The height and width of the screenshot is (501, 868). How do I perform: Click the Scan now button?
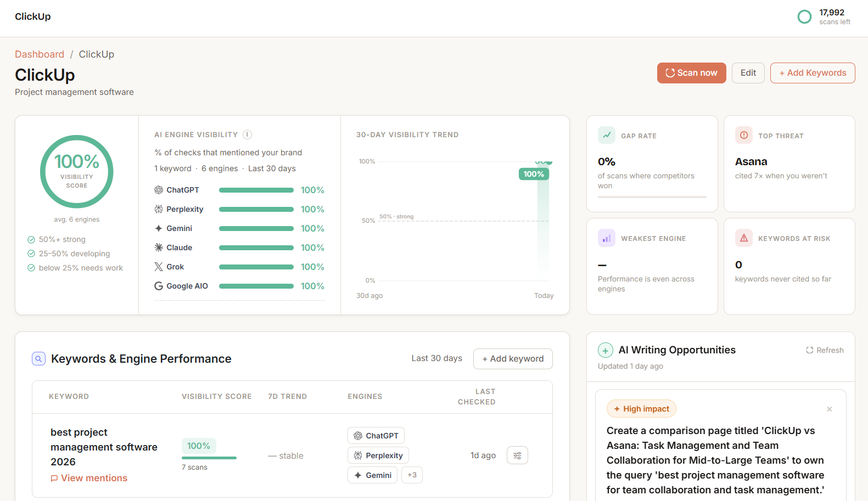[691, 73]
